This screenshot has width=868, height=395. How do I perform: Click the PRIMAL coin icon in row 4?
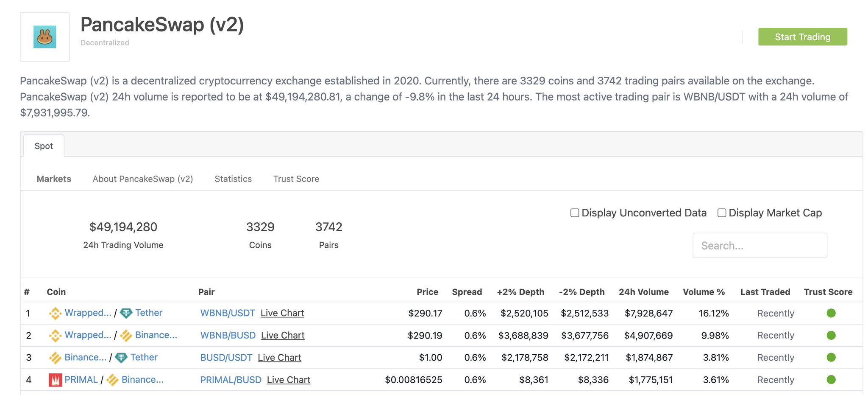click(x=56, y=379)
